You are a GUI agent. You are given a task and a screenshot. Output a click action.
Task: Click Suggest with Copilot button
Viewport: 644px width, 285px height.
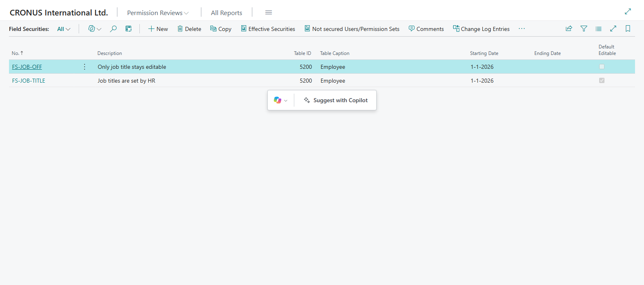336,100
